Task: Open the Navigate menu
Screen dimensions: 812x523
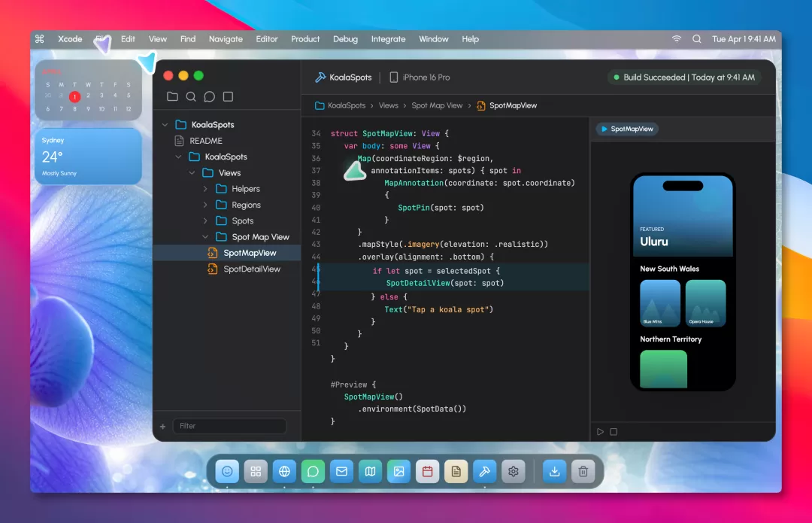Action: point(226,39)
